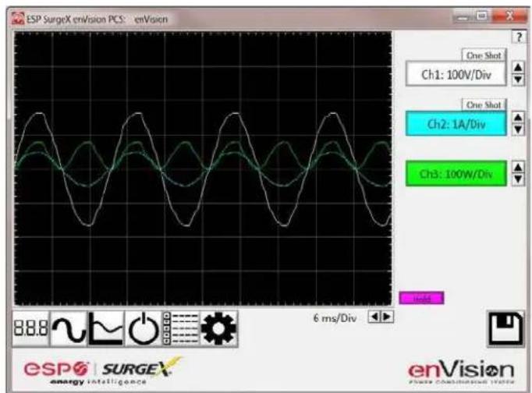Screen dimensions: 532x393
Task: Toggle the Ch1: 100V/Div channel
Action: click(456, 74)
